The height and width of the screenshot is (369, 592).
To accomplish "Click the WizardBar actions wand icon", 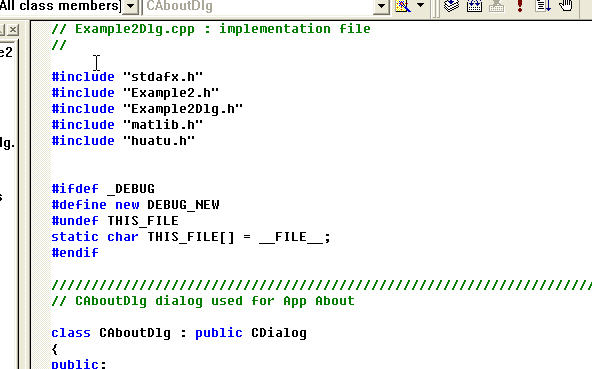I will click(402, 6).
